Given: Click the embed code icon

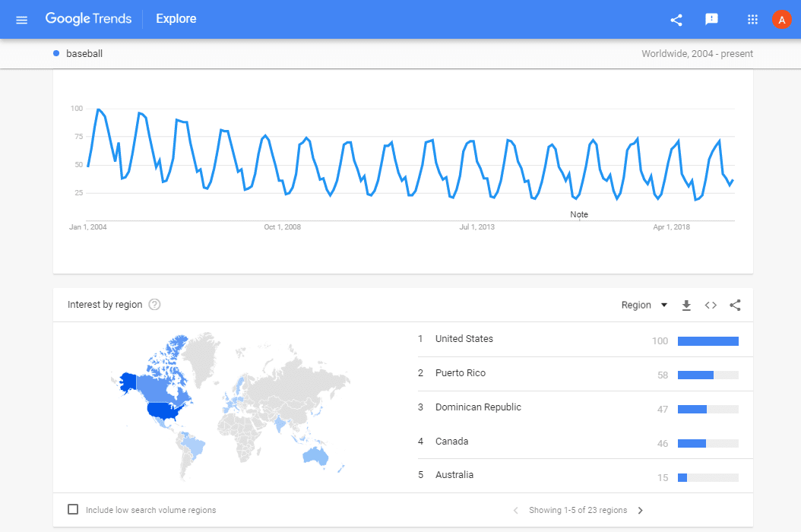Looking at the screenshot, I should (711, 306).
